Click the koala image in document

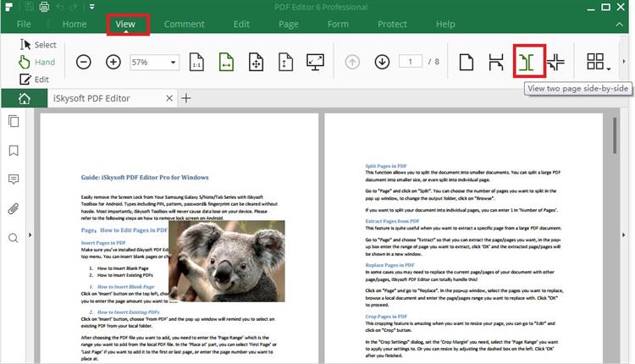point(227,262)
